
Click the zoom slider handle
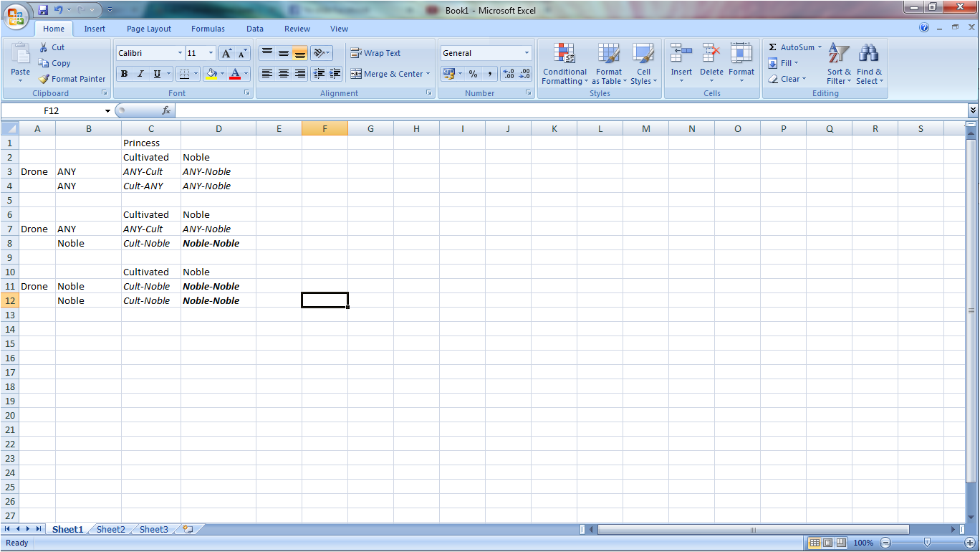click(928, 543)
